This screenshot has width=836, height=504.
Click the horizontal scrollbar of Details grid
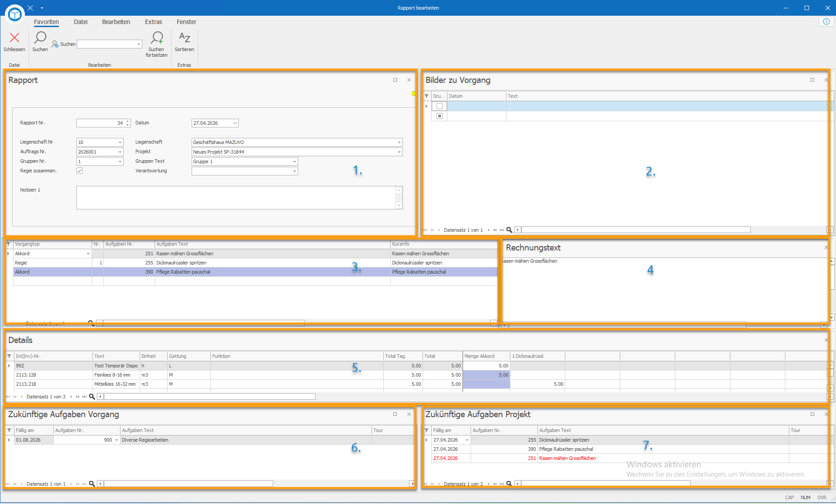coord(210,397)
